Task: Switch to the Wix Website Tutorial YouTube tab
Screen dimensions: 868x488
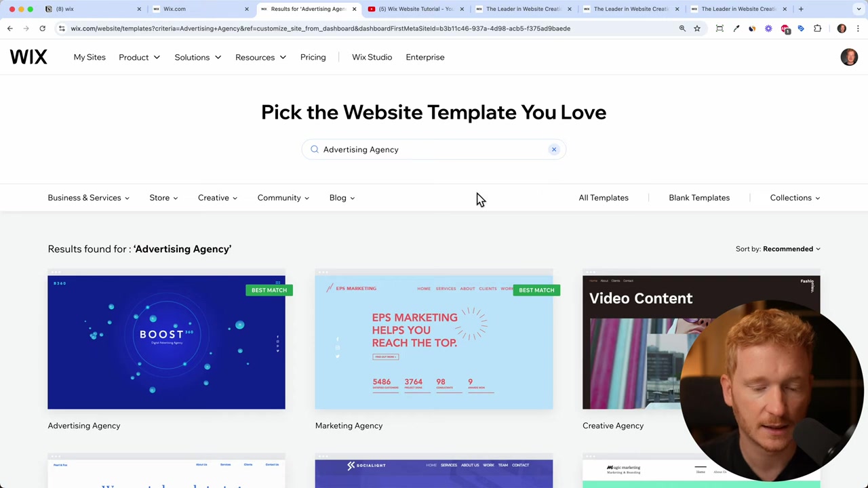Action: [415, 9]
